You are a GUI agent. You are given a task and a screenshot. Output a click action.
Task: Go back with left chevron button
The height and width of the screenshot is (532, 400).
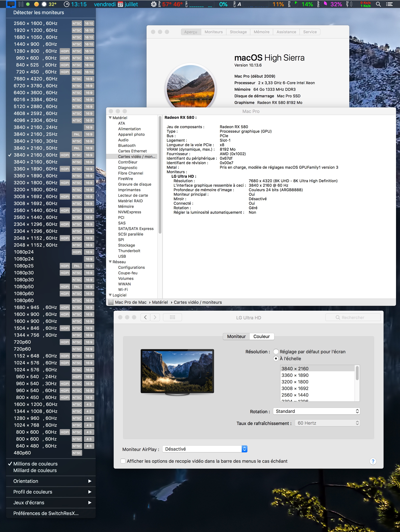(x=145, y=317)
